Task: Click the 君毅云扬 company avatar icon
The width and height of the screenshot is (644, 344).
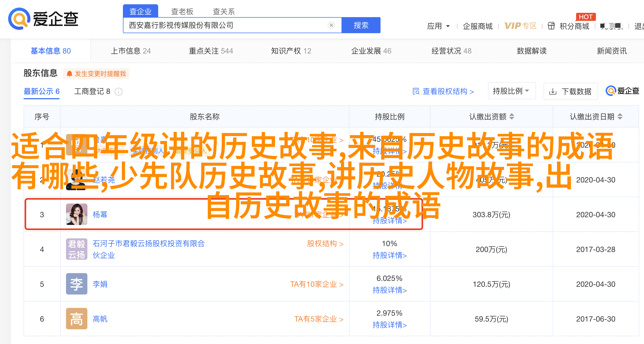Action: (76, 249)
